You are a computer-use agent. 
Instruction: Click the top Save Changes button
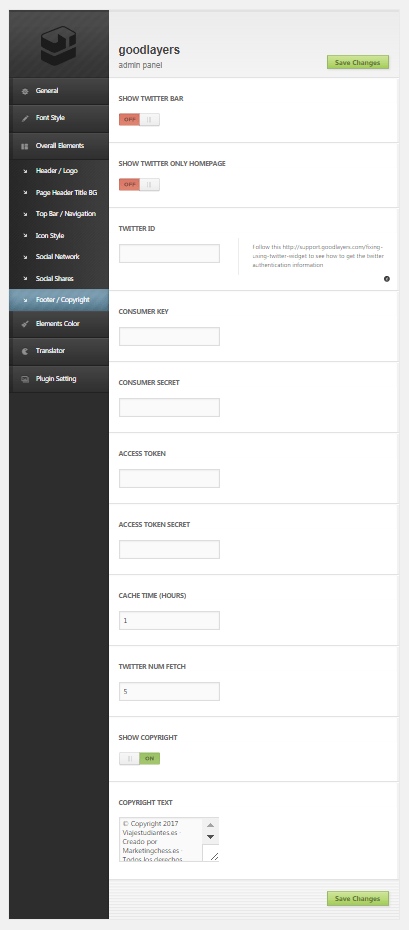click(358, 62)
